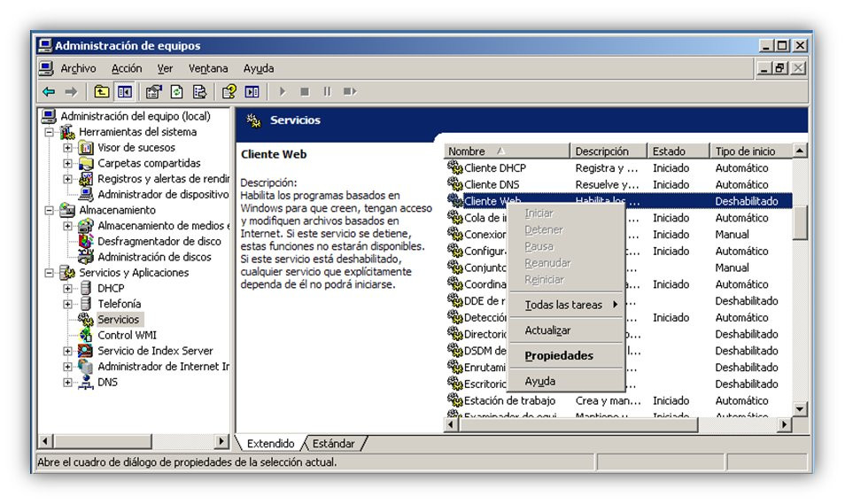Click the Forward arrow toolbar icon

click(x=71, y=91)
